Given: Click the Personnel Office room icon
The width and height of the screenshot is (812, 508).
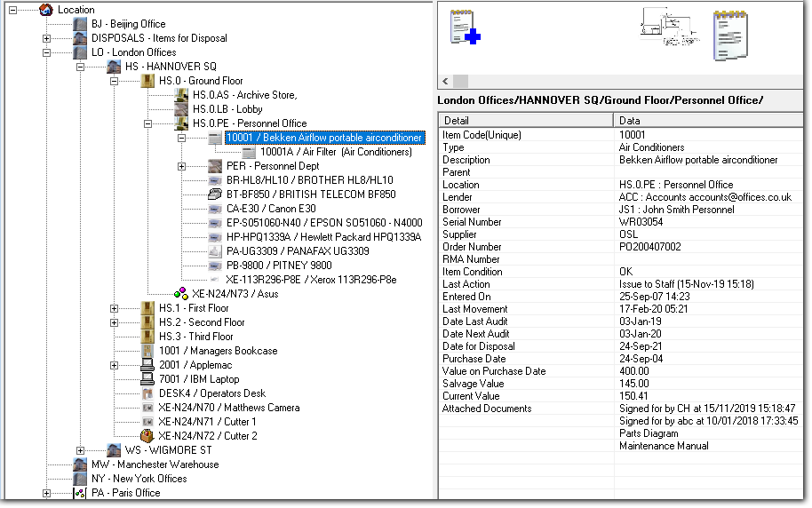Looking at the screenshot, I should pos(181,123).
